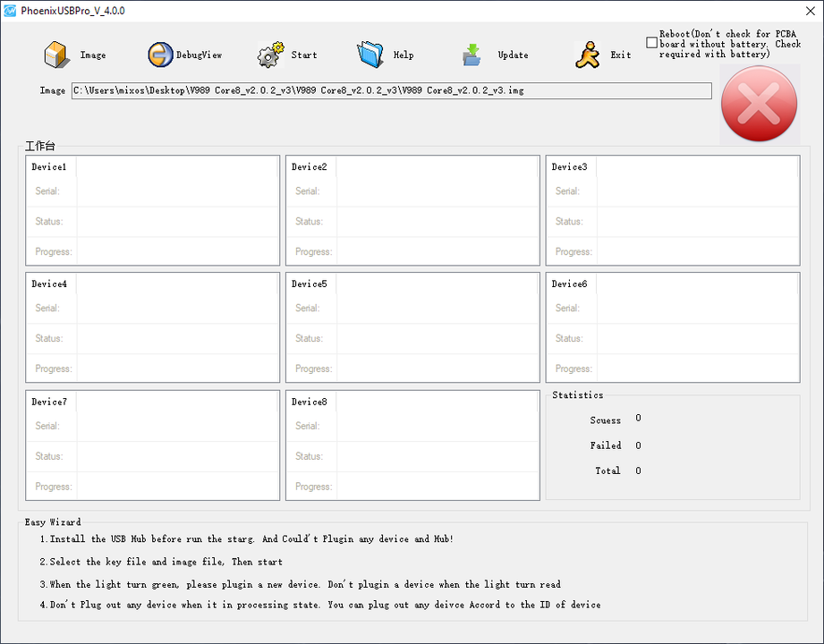Click the Device6 header
The image size is (824, 644).
[x=569, y=284]
